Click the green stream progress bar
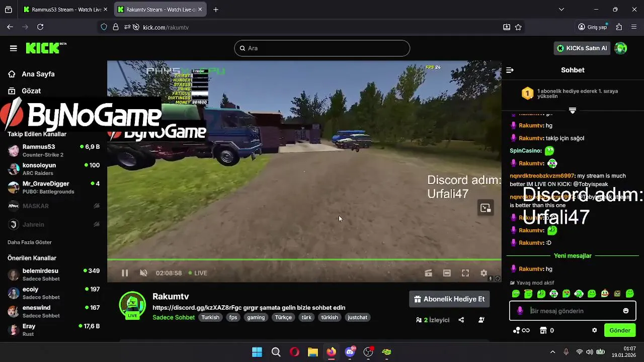 (304, 260)
